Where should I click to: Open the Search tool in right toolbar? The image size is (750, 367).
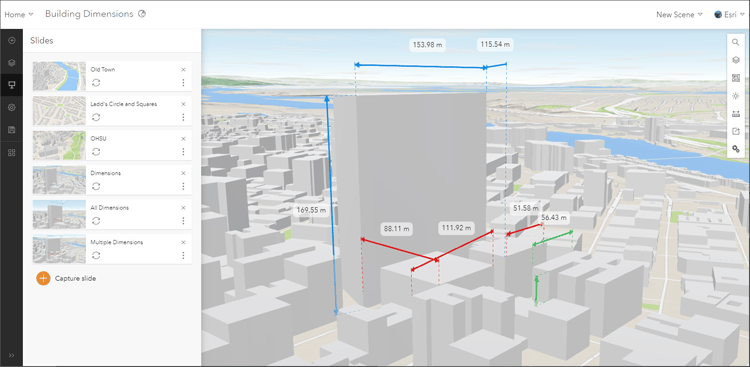point(736,42)
